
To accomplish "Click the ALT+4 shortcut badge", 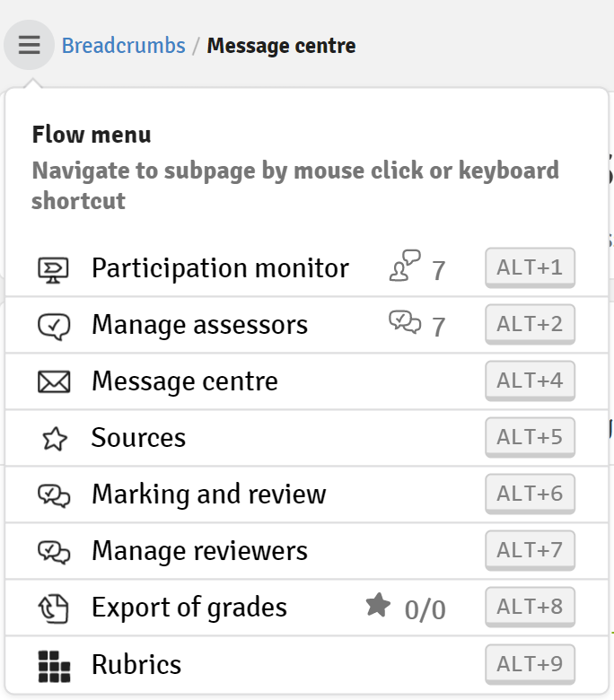I will (x=530, y=381).
